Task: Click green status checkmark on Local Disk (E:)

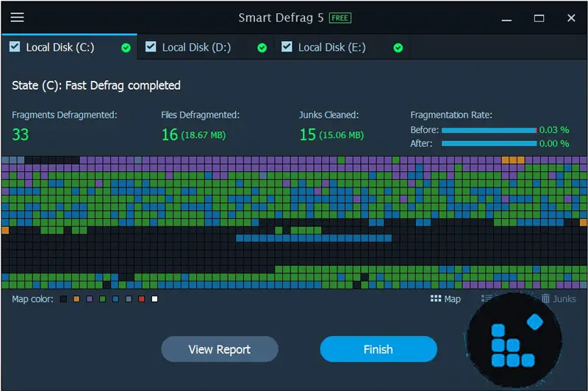Action: click(x=398, y=48)
